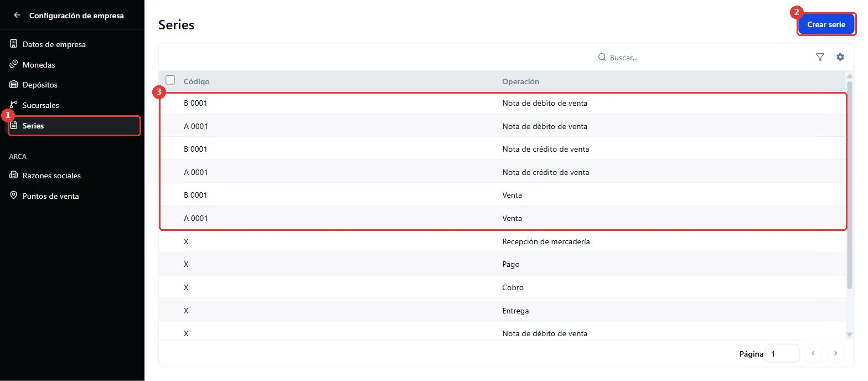Click the document icon beside Series
This screenshot has width=868, height=381.
(x=14, y=125)
